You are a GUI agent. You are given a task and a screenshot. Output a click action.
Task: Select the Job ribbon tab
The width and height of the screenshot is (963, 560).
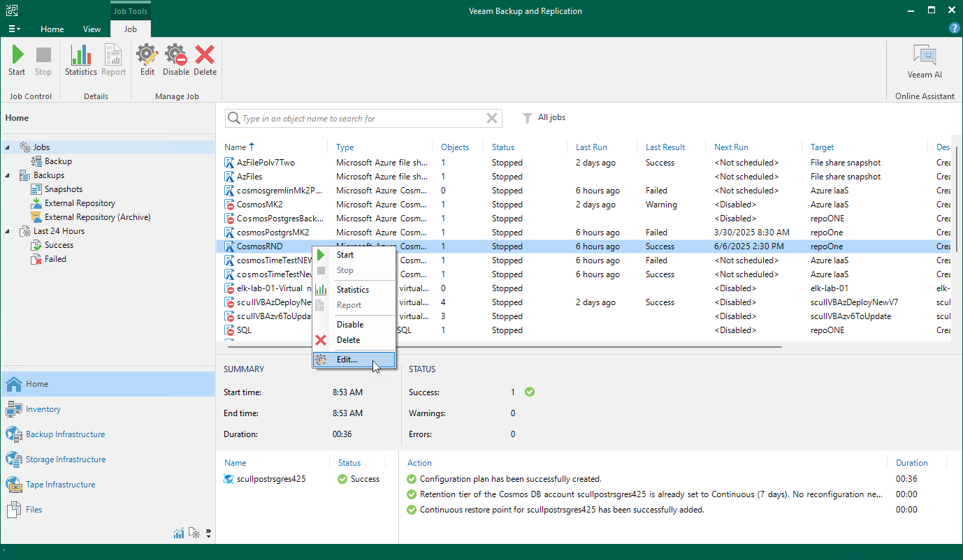(x=130, y=29)
